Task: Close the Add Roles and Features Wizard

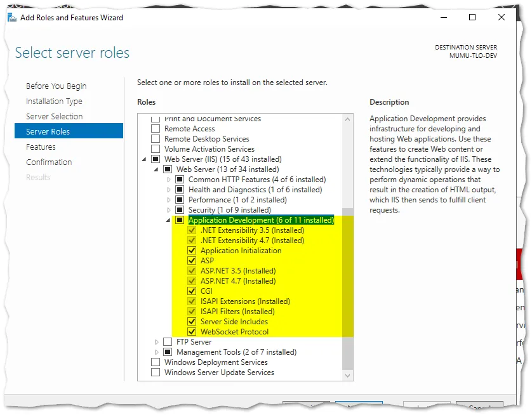Action: [x=502, y=17]
